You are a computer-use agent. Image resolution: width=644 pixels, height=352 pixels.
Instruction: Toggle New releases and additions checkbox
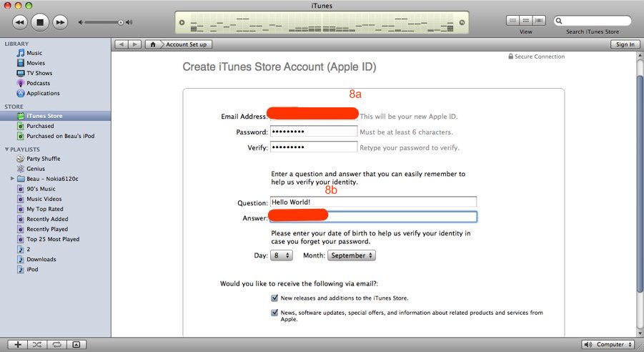(x=274, y=298)
